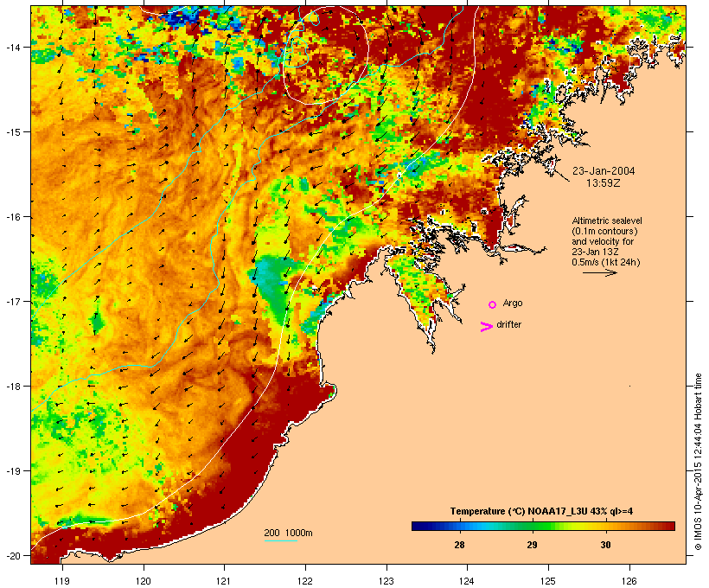Click the longitude axis label 123

(x=386, y=581)
